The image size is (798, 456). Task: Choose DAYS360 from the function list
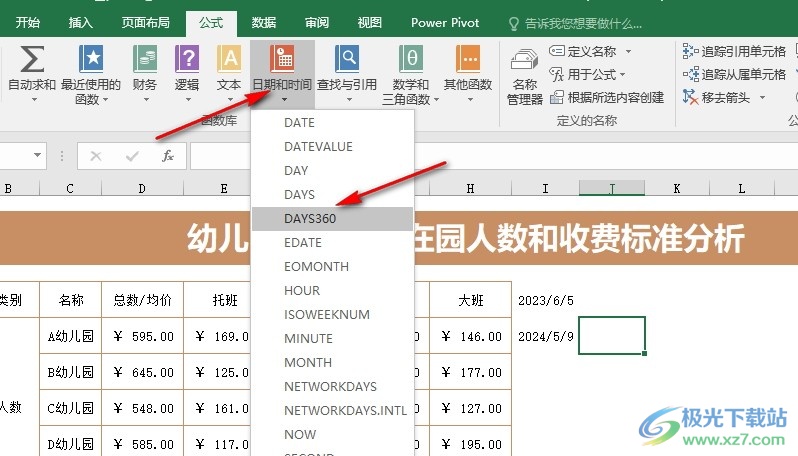pos(333,219)
